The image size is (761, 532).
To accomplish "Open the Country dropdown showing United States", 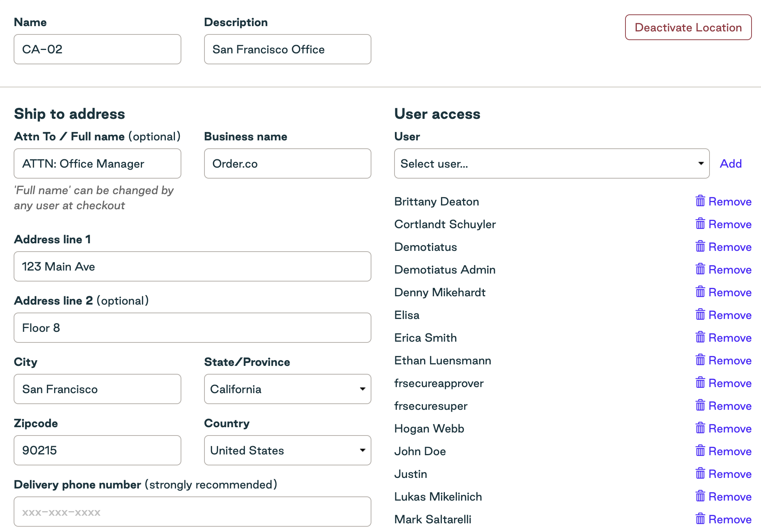I will click(287, 450).
